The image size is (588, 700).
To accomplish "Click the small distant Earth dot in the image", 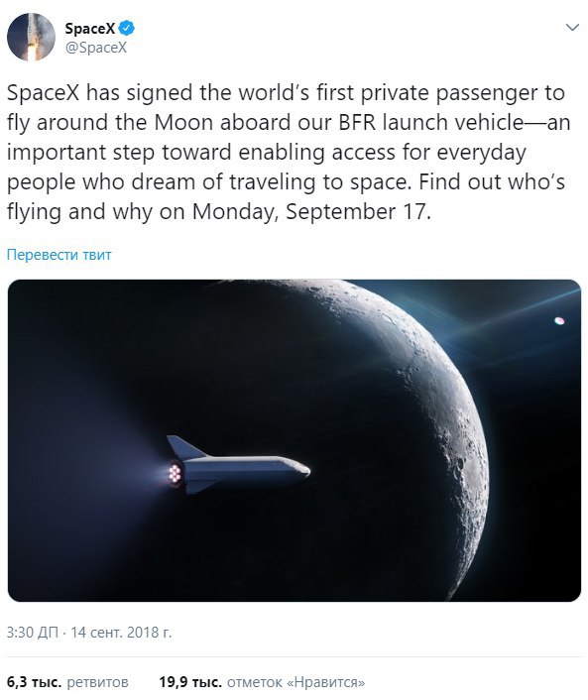I will [559, 320].
